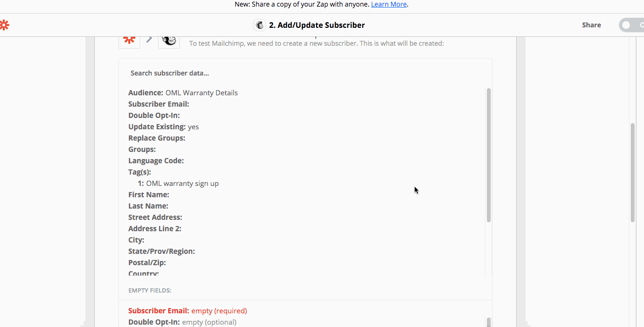Viewport: 644px width, 327px height.
Task: Select the 'Update Existing: yes' row
Action: tap(164, 127)
